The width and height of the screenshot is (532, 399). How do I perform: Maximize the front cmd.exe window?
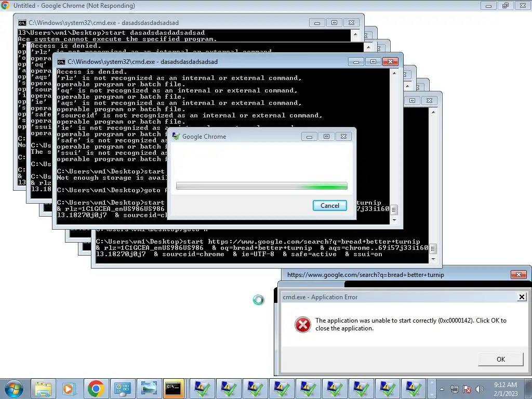coord(373,62)
